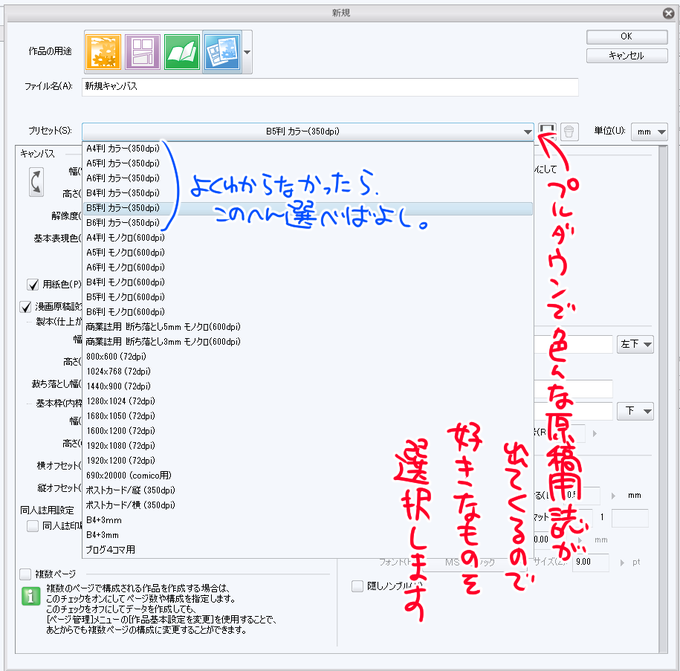
Task: Choose preset B6判 モノクロ(600dpi)
Action: (308, 312)
